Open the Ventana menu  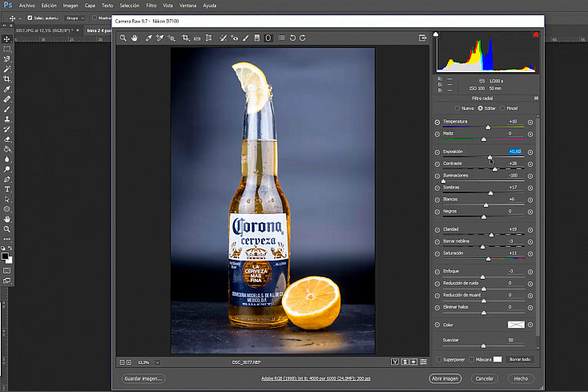pos(188,6)
